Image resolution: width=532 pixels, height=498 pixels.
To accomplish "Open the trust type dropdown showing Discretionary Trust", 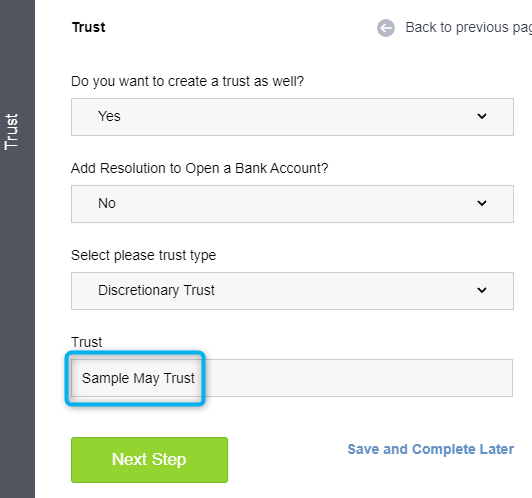I will tap(292, 291).
